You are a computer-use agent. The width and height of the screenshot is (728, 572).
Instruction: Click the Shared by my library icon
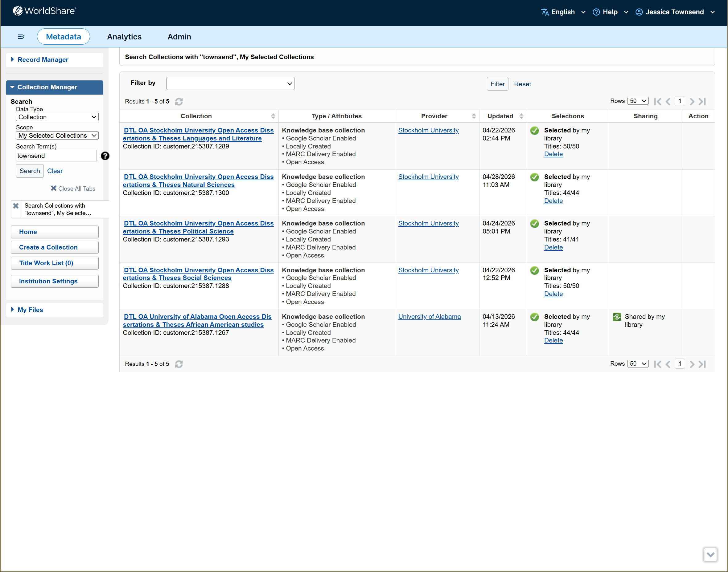(617, 317)
